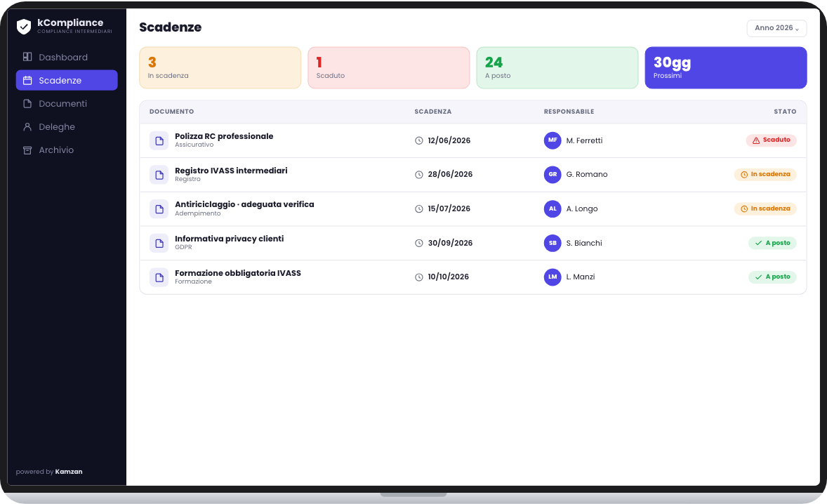This screenshot has width=827, height=504.
Task: Click the Kamzan link in sidebar footer
Action: [69, 472]
